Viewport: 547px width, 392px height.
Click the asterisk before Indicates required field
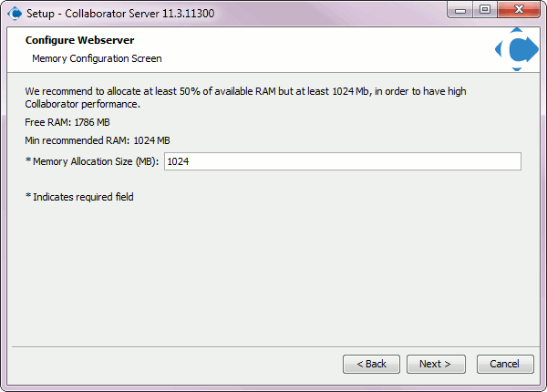click(x=28, y=196)
